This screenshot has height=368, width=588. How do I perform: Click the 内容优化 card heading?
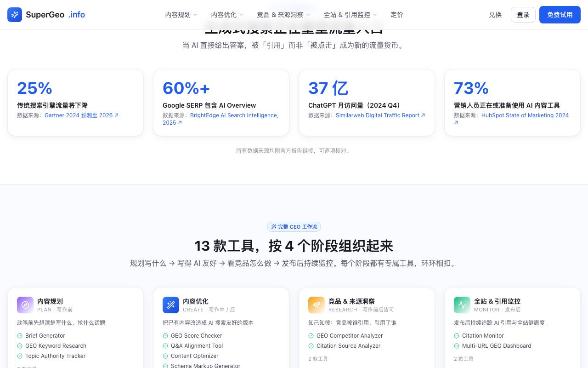coord(196,301)
